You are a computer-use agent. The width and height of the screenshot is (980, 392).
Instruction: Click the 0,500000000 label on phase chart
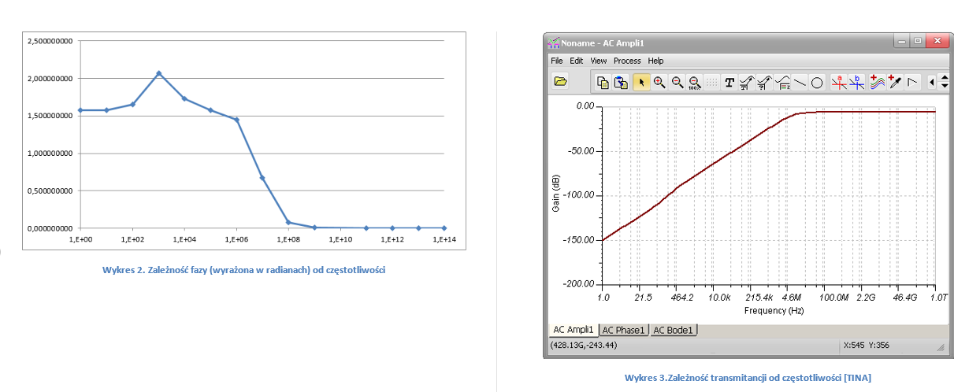click(51, 190)
